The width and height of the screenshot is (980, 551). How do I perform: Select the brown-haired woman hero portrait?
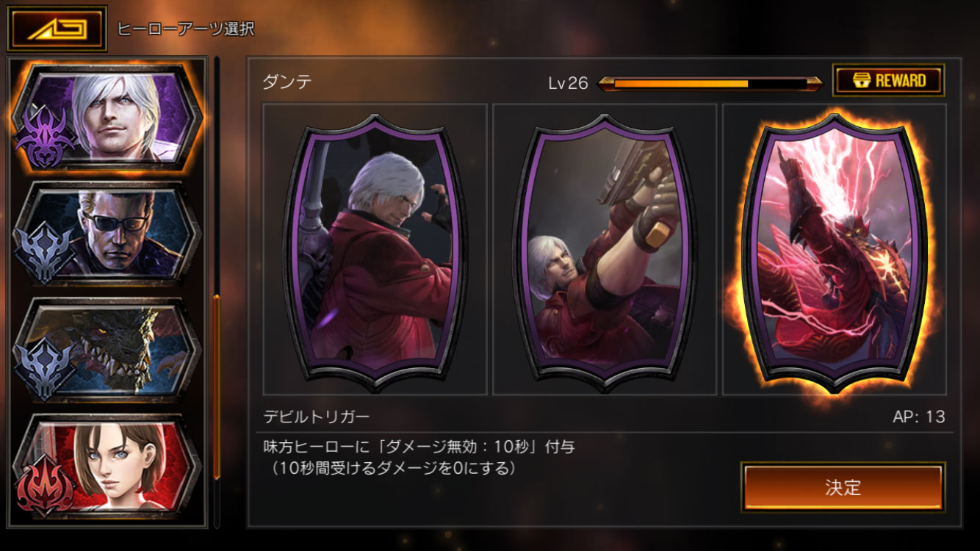[107, 466]
